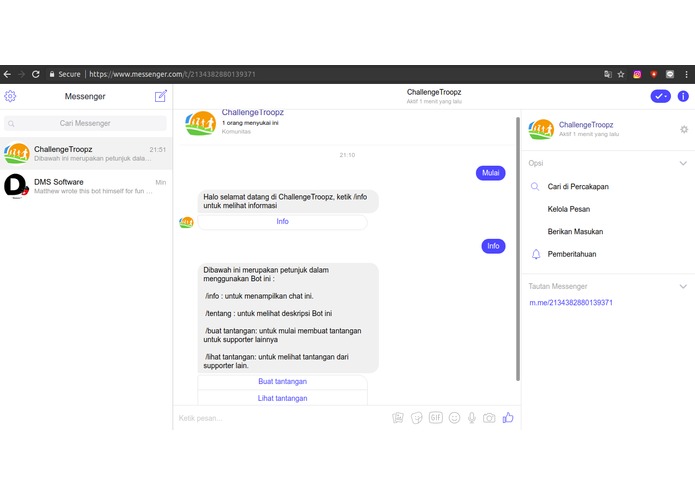Image resolution: width=695 pixels, height=494 pixels.
Task: Bookmark page with star icon
Action: (621, 74)
